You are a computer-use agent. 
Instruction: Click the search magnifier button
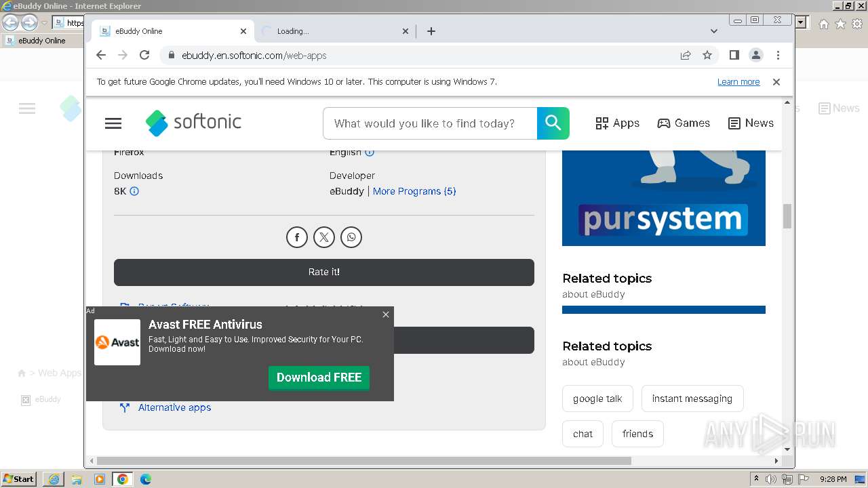pyautogui.click(x=553, y=123)
